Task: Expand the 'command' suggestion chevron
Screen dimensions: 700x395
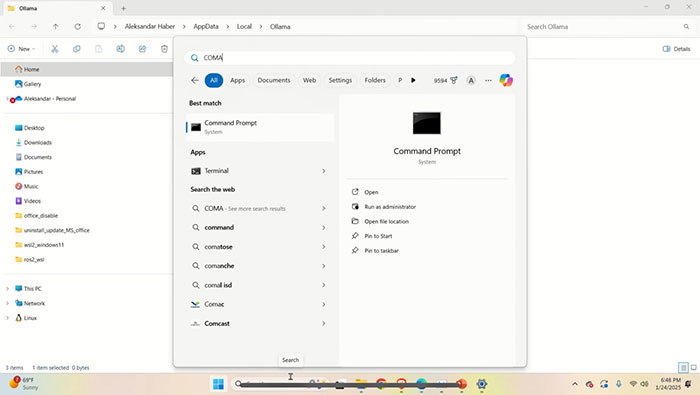Action: (x=324, y=228)
